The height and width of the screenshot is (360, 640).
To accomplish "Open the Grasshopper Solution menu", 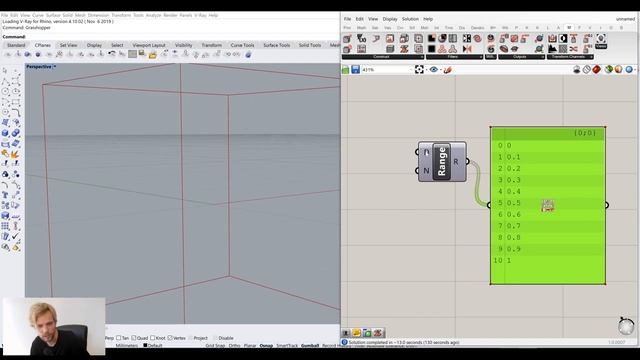I will click(x=410, y=19).
